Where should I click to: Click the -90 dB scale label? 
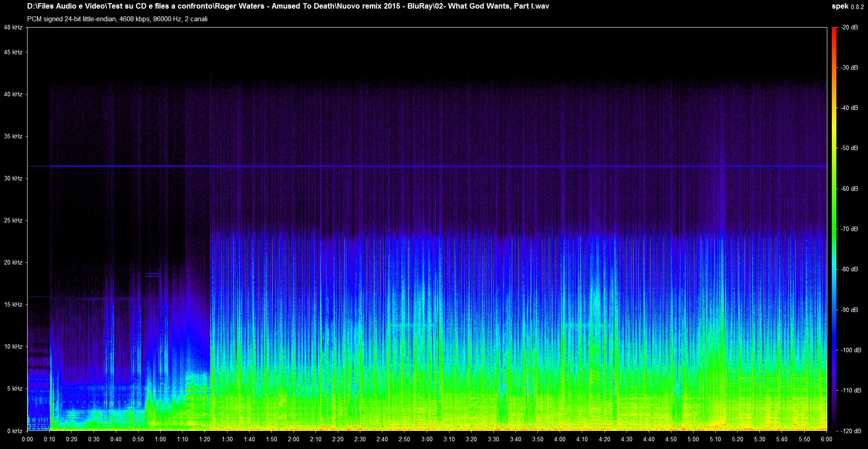coord(849,310)
